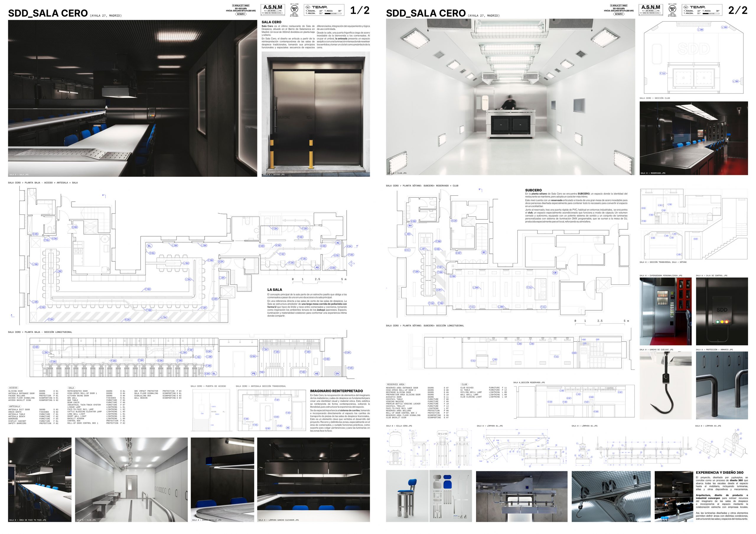Click the CB marker in the basement plan
This screenshot has height=534, width=756.
555,272
